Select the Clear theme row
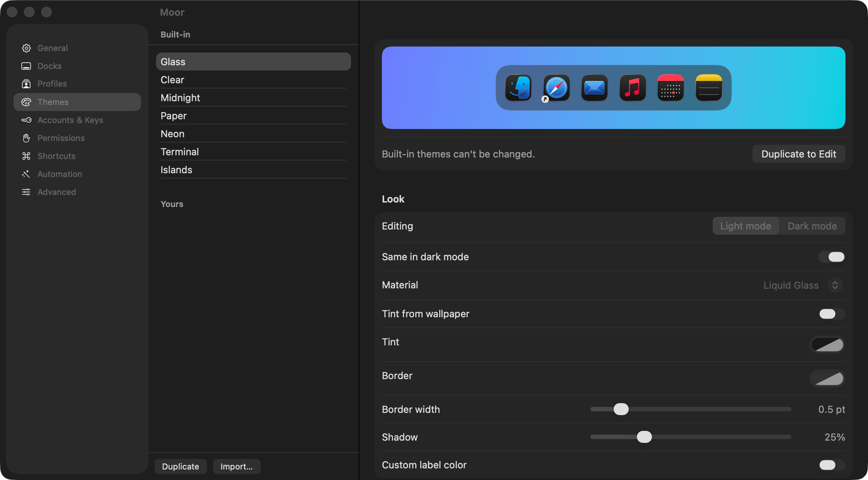The width and height of the screenshot is (868, 480). pos(254,80)
